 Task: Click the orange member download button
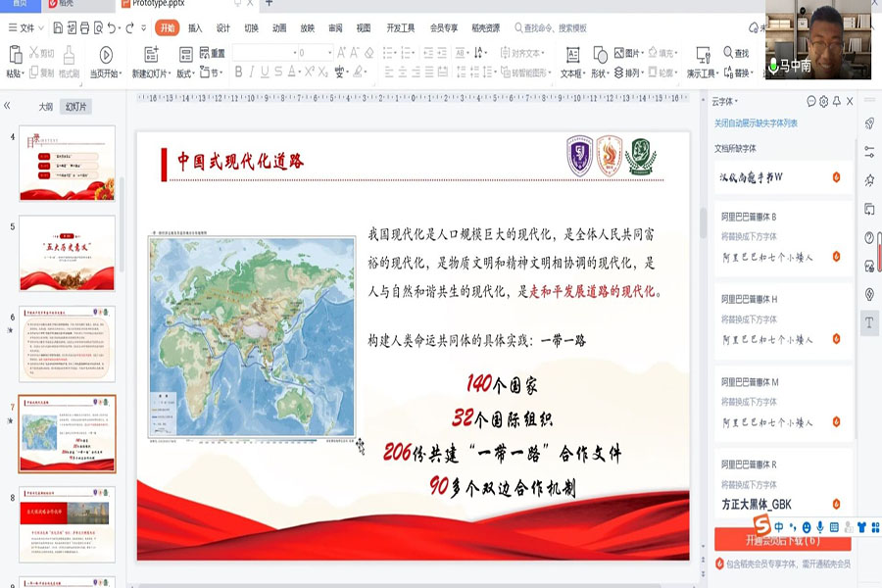click(782, 540)
